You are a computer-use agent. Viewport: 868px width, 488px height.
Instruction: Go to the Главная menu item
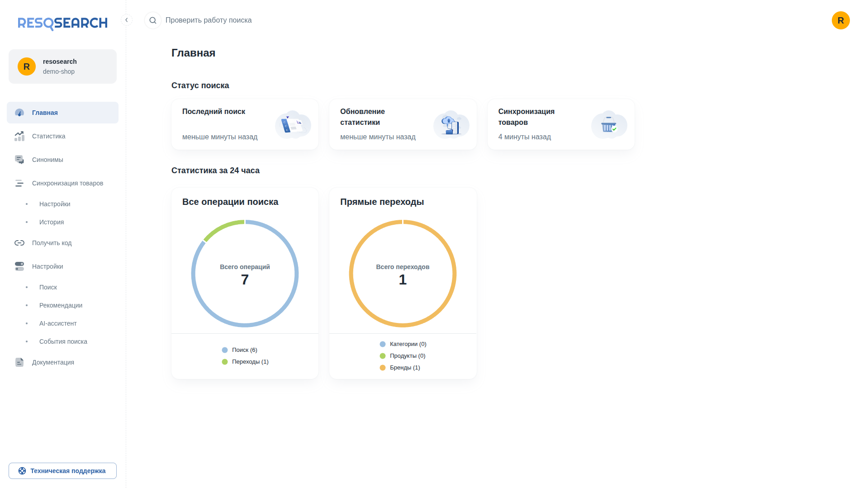62,113
